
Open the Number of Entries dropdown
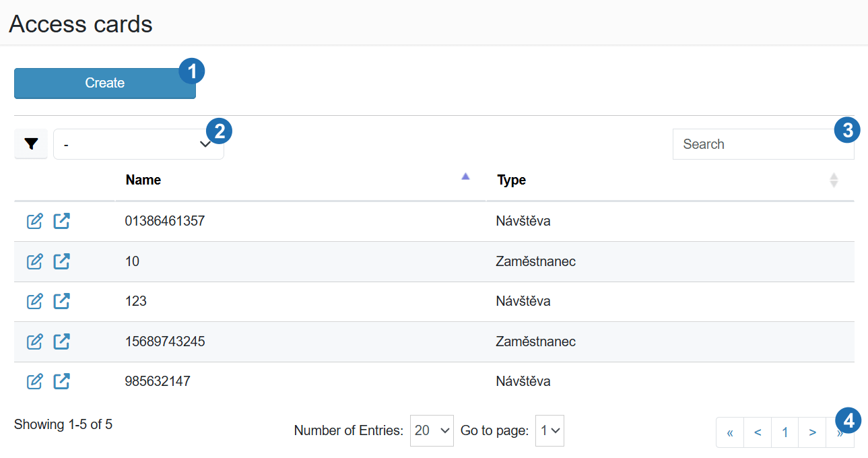pyautogui.click(x=432, y=430)
